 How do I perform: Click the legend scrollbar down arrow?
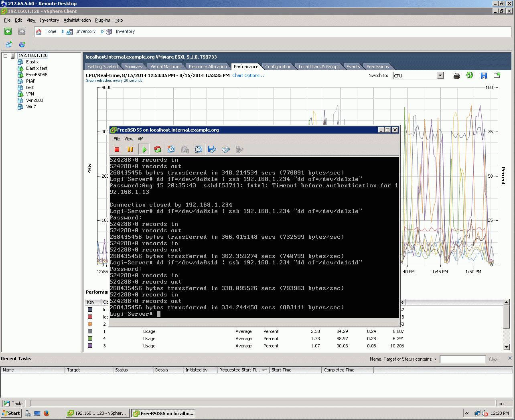[x=507, y=347]
